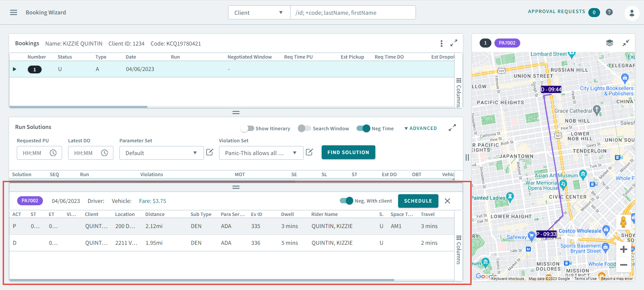Image resolution: width=644 pixels, height=290 pixels.
Task: Expand the Bookings panel to fullscreen
Action: (453, 43)
